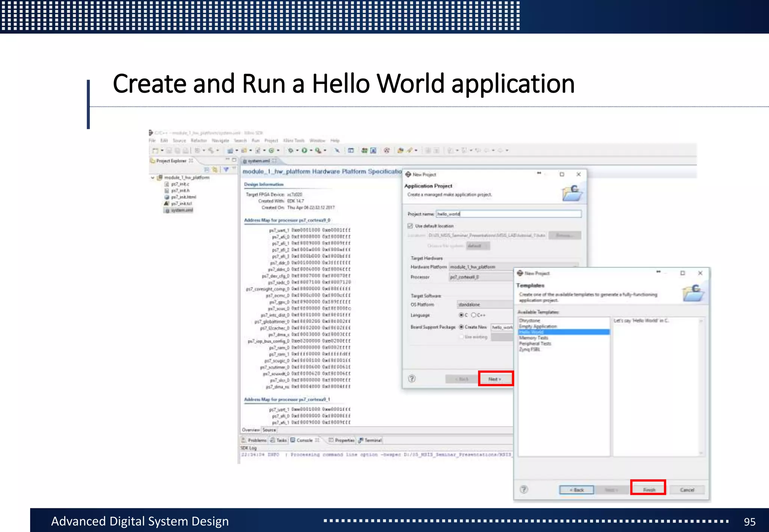769x532 pixels.
Task: Click the help icon in Templates dialog
Action: [524, 489]
